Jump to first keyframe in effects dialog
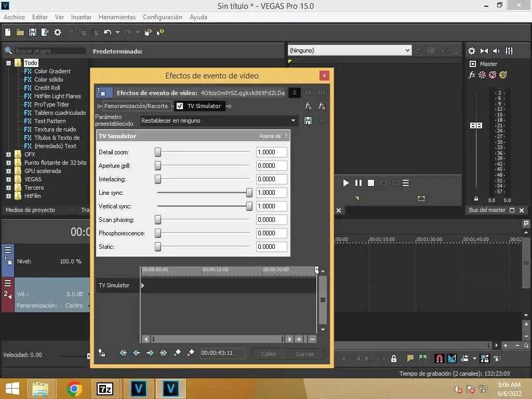The image size is (532, 399). (x=123, y=353)
